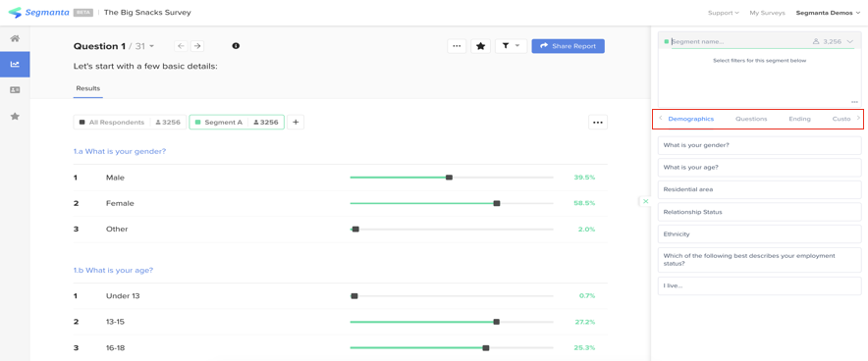Open the analytics chart icon in the sidebar
Screen dimensions: 868x361
point(15,65)
